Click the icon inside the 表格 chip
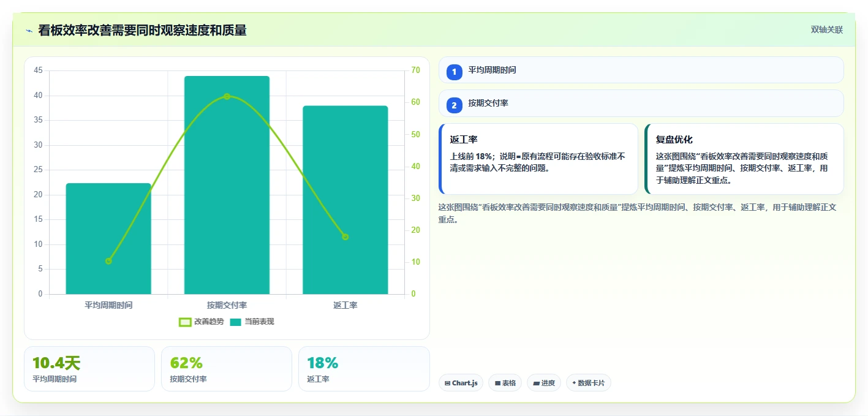The height and width of the screenshot is (416, 868). click(x=497, y=384)
